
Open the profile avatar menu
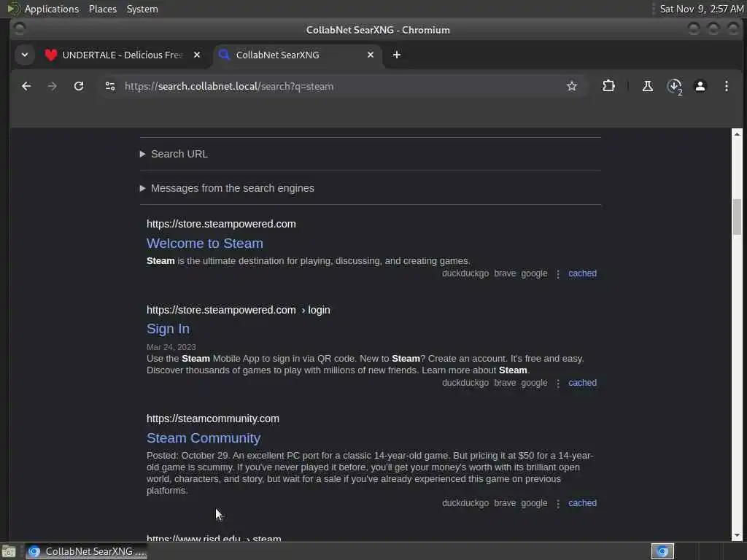(700, 86)
